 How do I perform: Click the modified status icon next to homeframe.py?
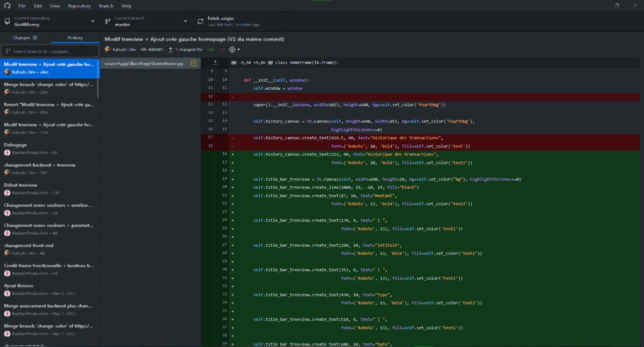(194, 64)
